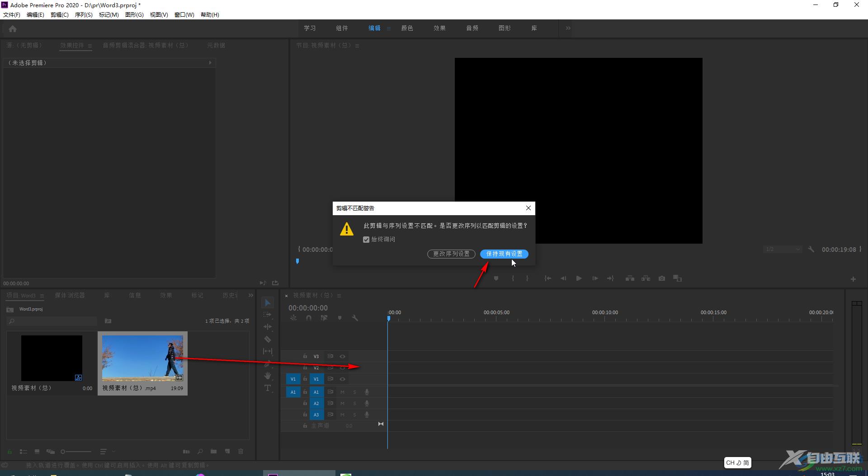Image resolution: width=868 pixels, height=476 pixels.
Task: Switch project panel to list view
Action: click(x=24, y=452)
